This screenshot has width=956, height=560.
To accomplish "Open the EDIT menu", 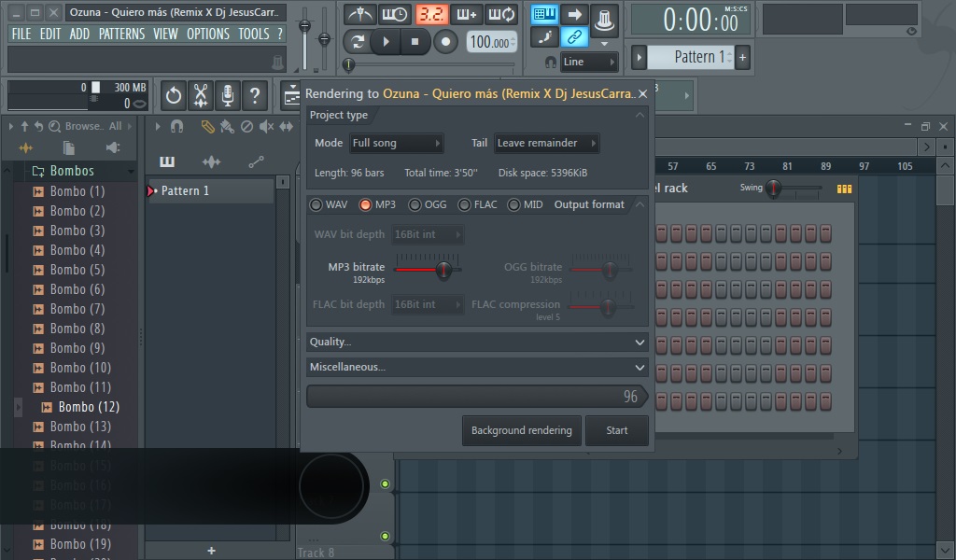I will 50,35.
